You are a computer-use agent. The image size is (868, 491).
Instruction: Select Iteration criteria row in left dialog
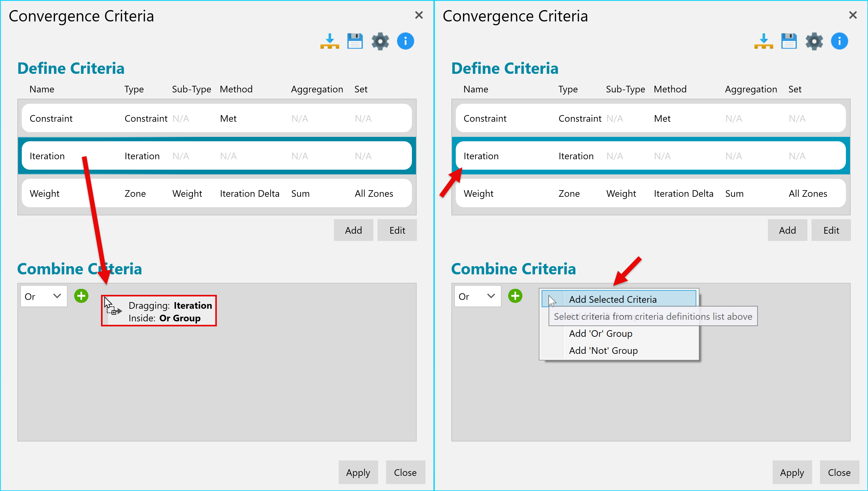[217, 156]
